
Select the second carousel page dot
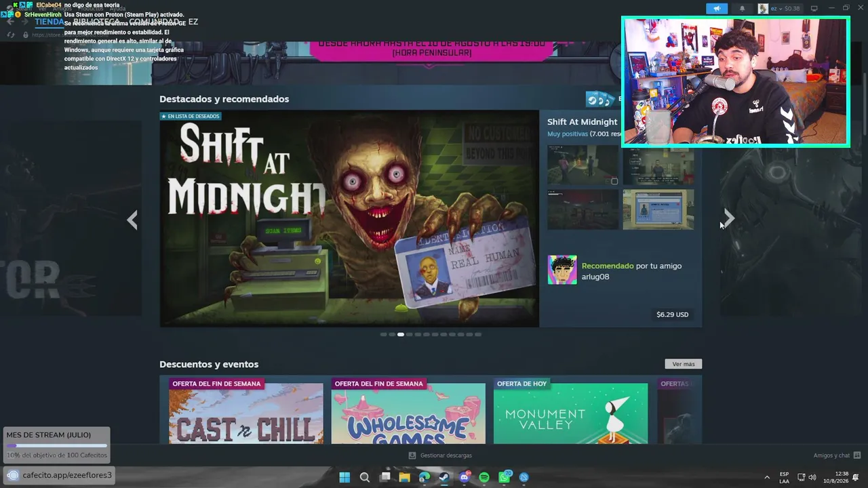(x=392, y=334)
